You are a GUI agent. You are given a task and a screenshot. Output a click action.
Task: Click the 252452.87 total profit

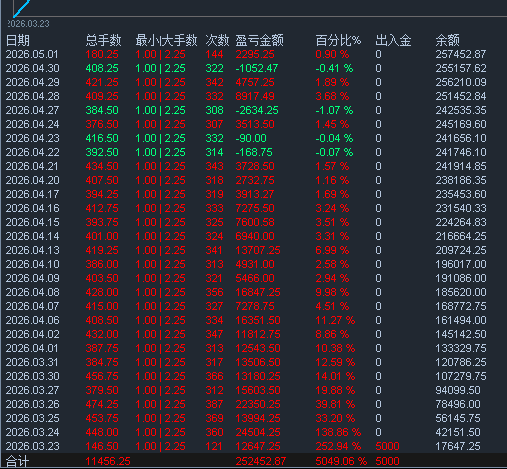click(261, 462)
